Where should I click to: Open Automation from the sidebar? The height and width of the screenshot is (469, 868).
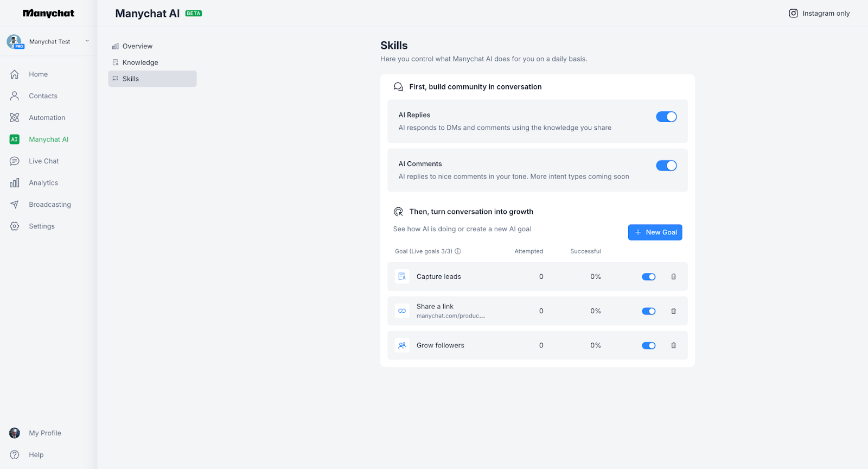click(47, 118)
